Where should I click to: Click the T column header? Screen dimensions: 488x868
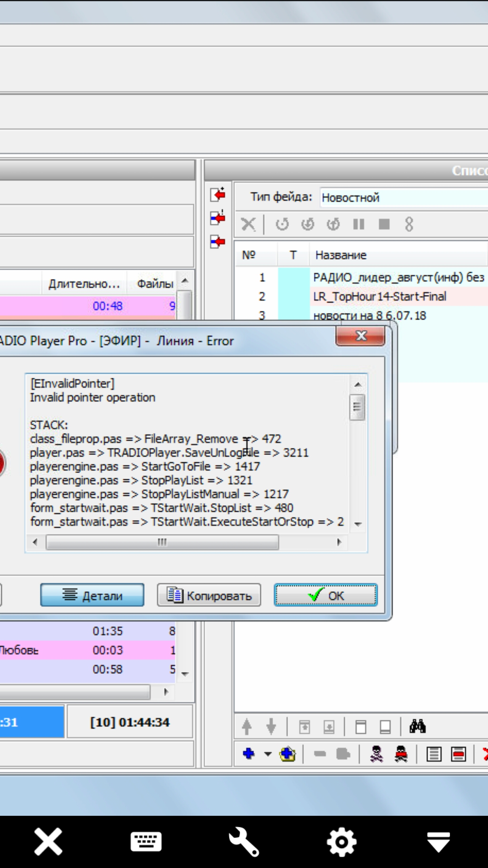(293, 255)
